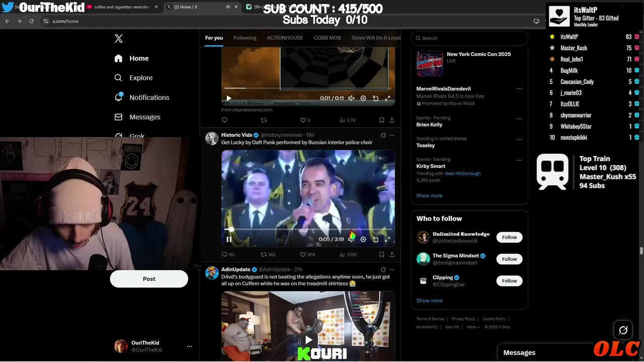Show more trending topics
Viewport: 644px width, 362px height.
(429, 196)
